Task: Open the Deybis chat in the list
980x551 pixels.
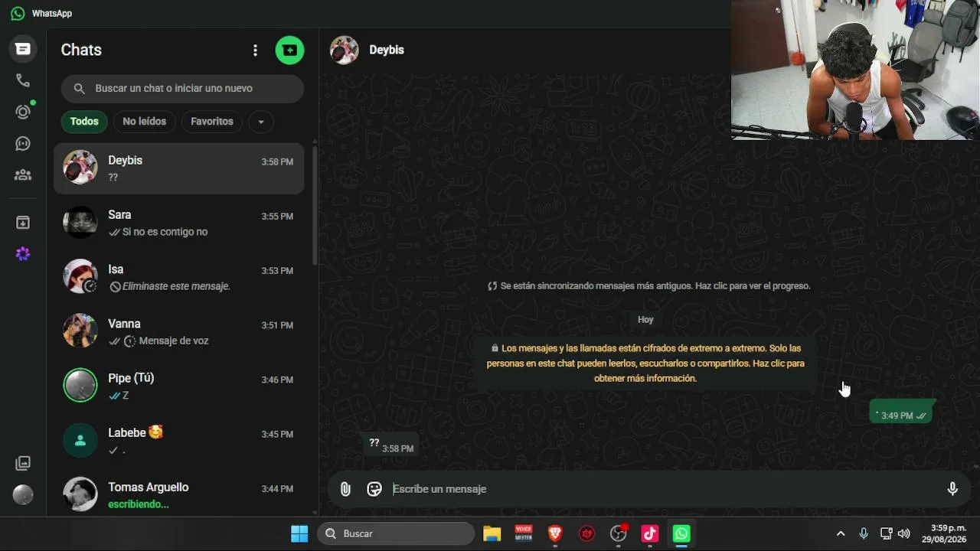Action: (179, 168)
